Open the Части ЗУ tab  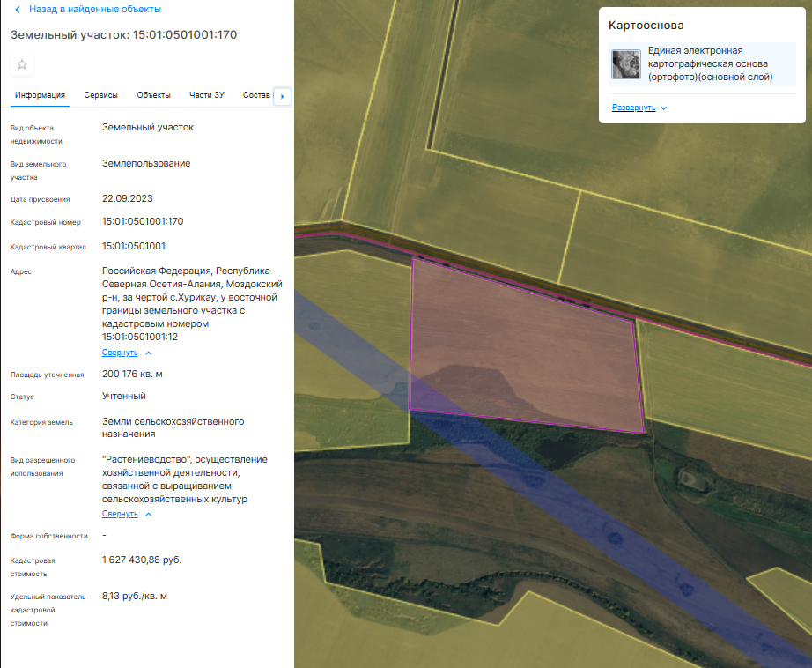pyautogui.click(x=207, y=95)
